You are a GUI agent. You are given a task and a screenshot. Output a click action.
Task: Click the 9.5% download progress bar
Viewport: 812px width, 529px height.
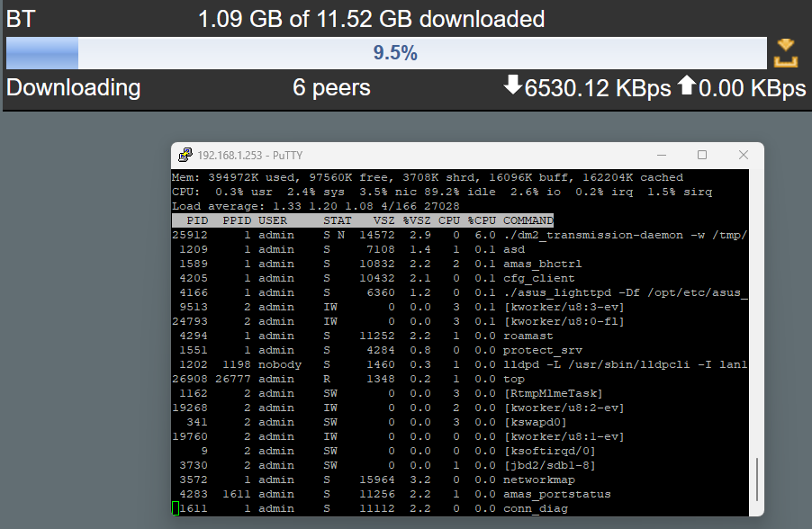[386, 53]
